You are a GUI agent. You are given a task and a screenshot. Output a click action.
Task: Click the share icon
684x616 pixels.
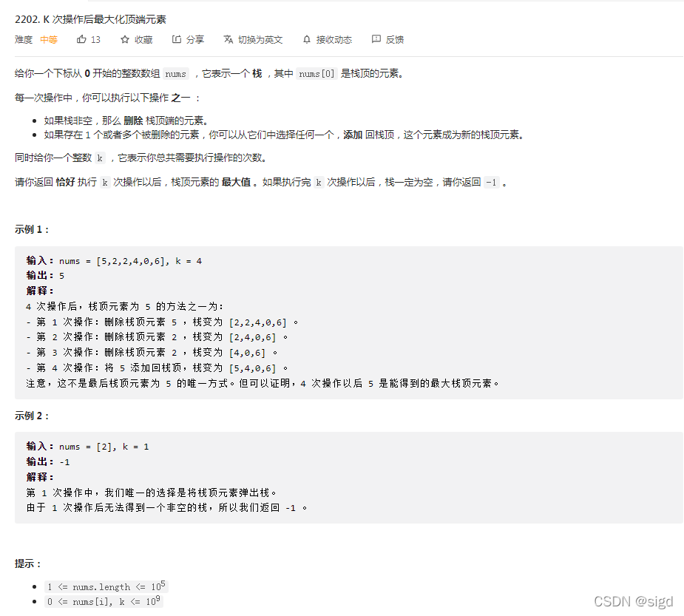176,40
